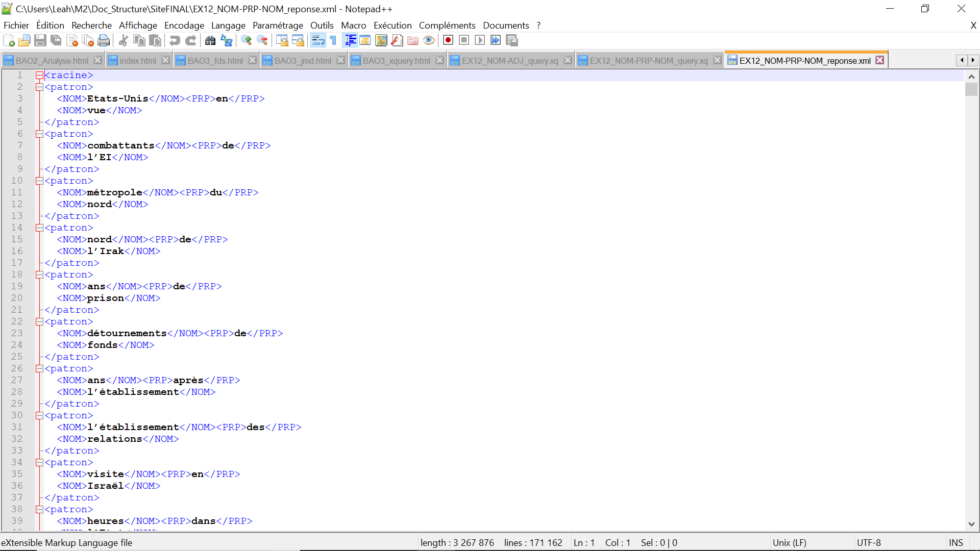
Task: Click the Close document toolbar icon
Action: click(72, 41)
